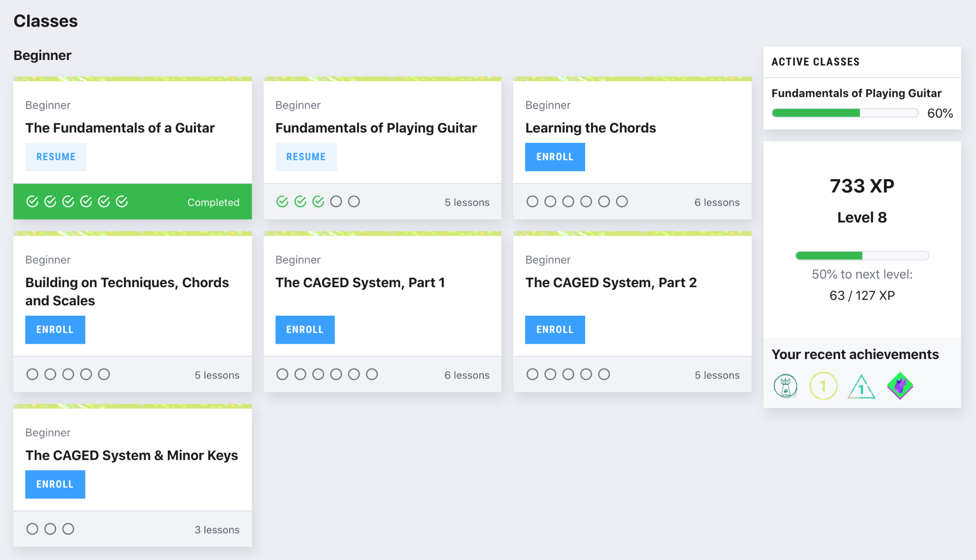Select fourth lesson circle in Fundamentals of Playing Guitar
This screenshot has width=976, height=560.
[336, 201]
